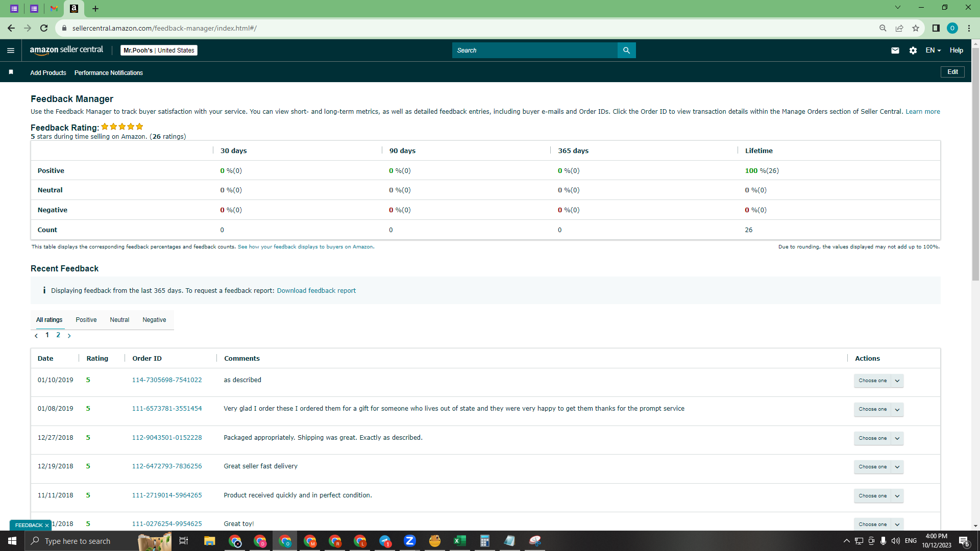Image resolution: width=980 pixels, height=551 pixels.
Task: Select the Neutral ratings tab
Action: (x=119, y=320)
